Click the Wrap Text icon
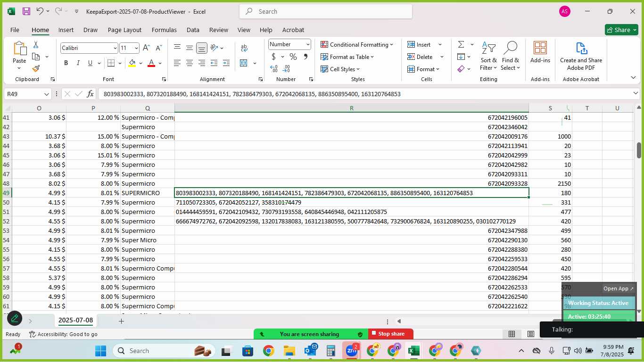644x362 pixels. (244, 48)
